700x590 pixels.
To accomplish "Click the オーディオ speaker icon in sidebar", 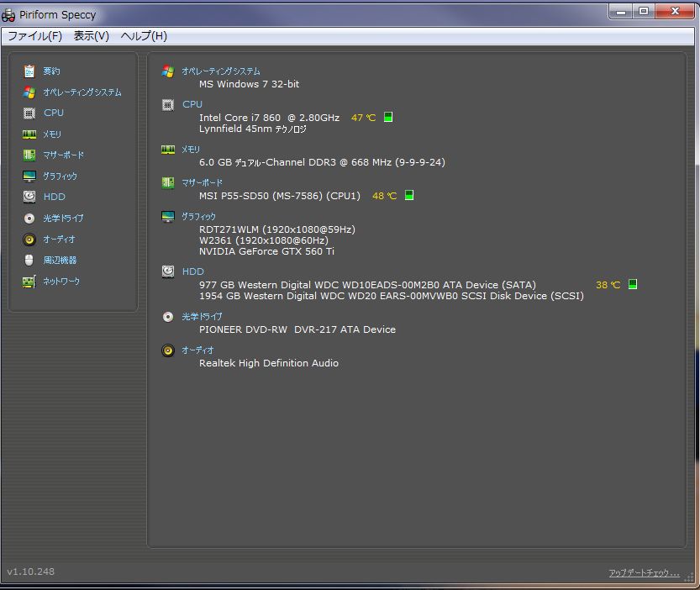I will tap(29, 239).
